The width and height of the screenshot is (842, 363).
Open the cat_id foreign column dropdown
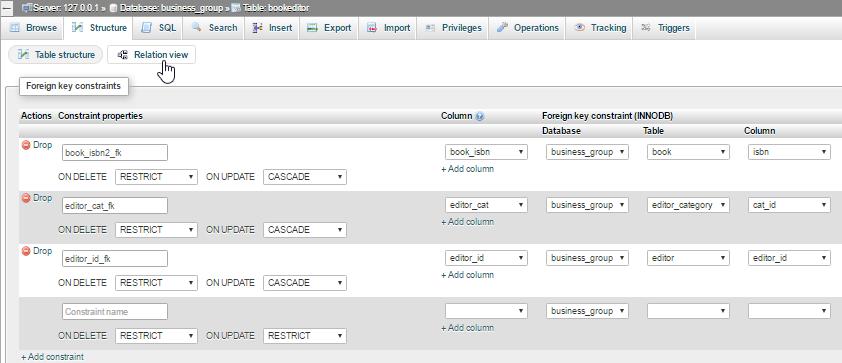[x=789, y=205]
